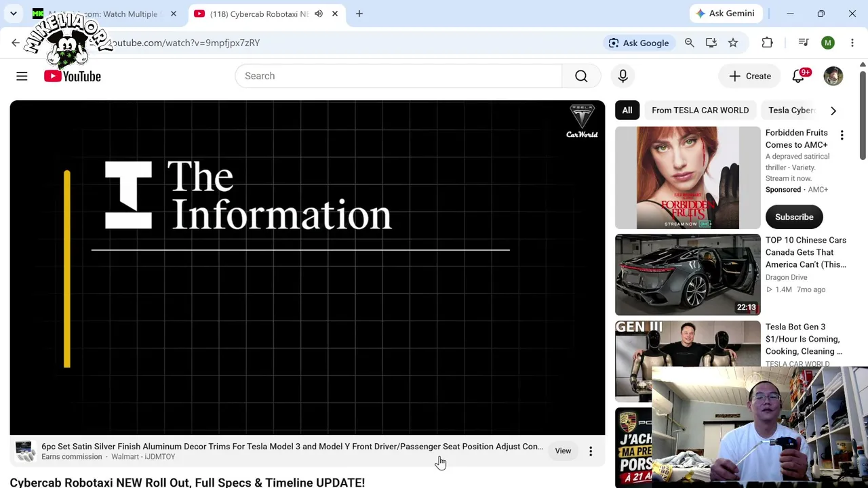Open more options for the Forbidden Fruits ad
Screen dimensions: 868x488
[842, 136]
